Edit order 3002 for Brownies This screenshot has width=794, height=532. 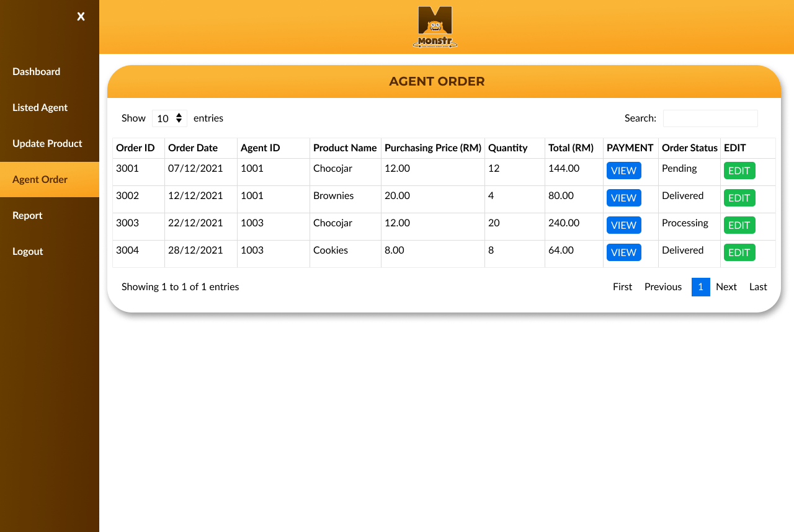pyautogui.click(x=739, y=198)
